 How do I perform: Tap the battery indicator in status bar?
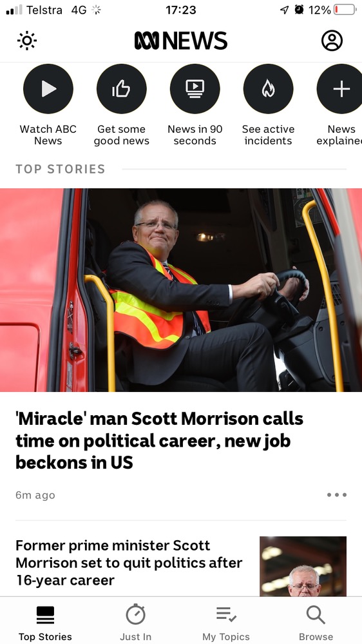pyautogui.click(x=345, y=10)
